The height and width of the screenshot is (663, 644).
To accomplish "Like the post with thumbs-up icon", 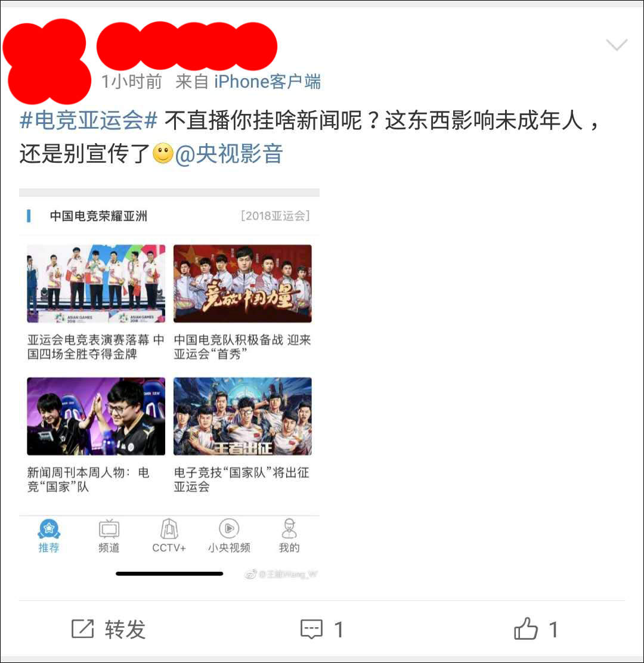I will (x=525, y=629).
